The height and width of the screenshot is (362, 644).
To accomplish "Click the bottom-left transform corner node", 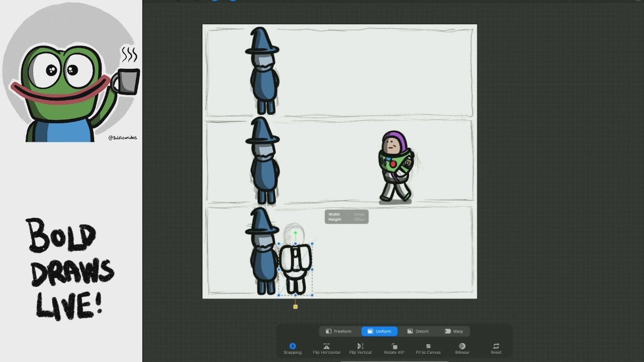I will [x=279, y=295].
